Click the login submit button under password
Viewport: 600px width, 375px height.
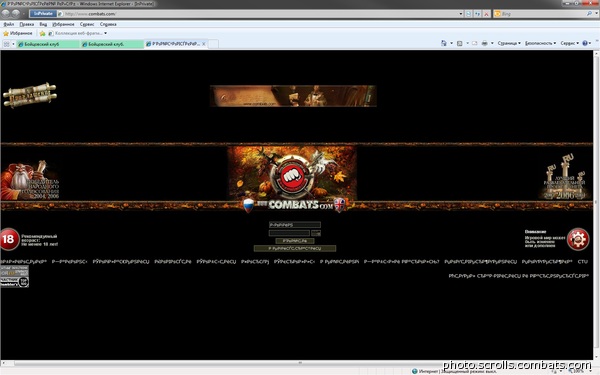[295, 241]
